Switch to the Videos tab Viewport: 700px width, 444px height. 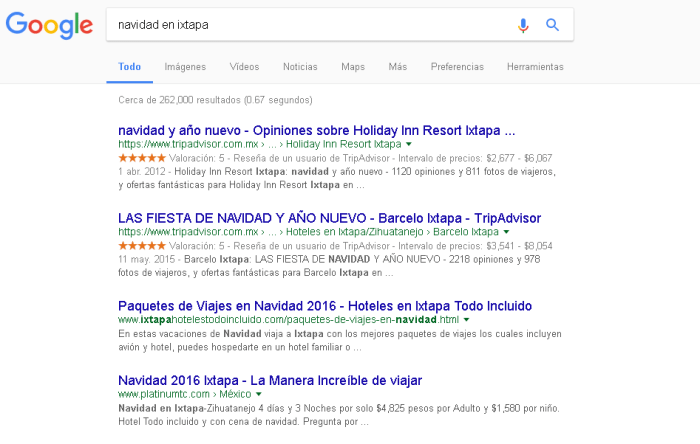244,67
